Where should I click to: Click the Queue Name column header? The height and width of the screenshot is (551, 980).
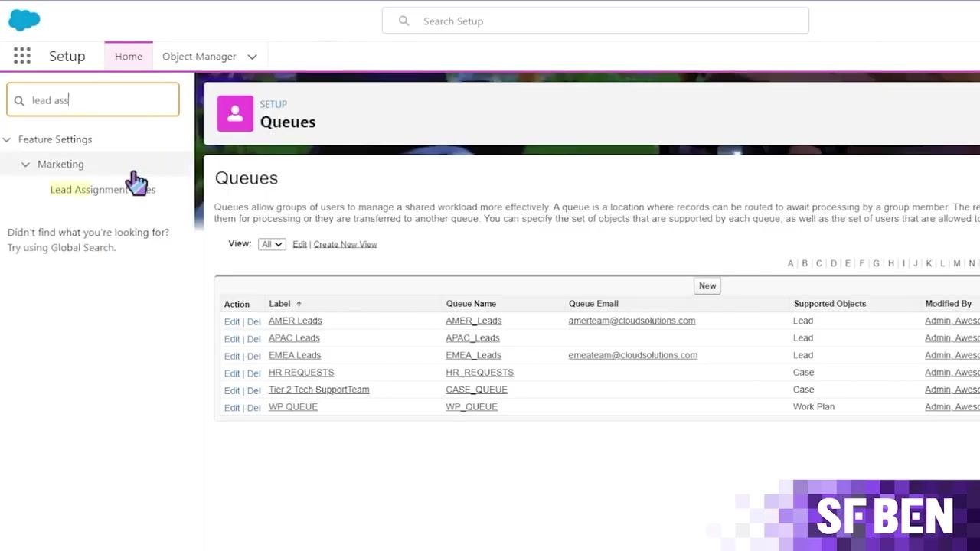pyautogui.click(x=471, y=304)
